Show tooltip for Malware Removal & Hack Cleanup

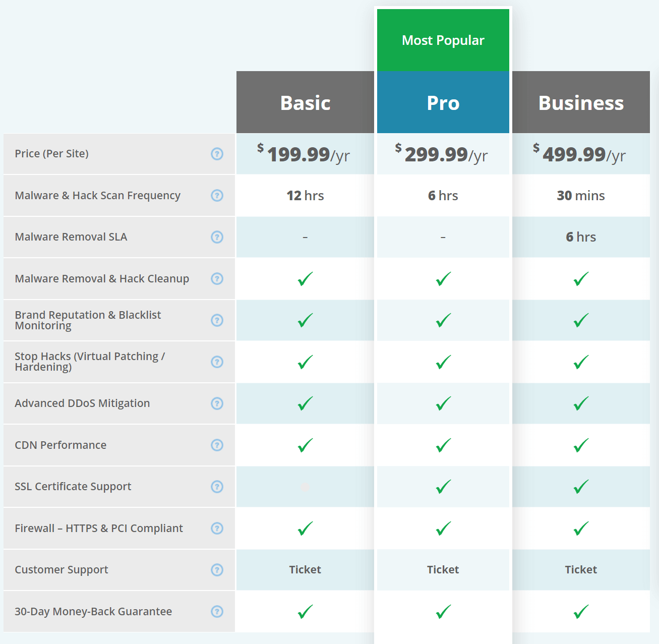(x=217, y=279)
